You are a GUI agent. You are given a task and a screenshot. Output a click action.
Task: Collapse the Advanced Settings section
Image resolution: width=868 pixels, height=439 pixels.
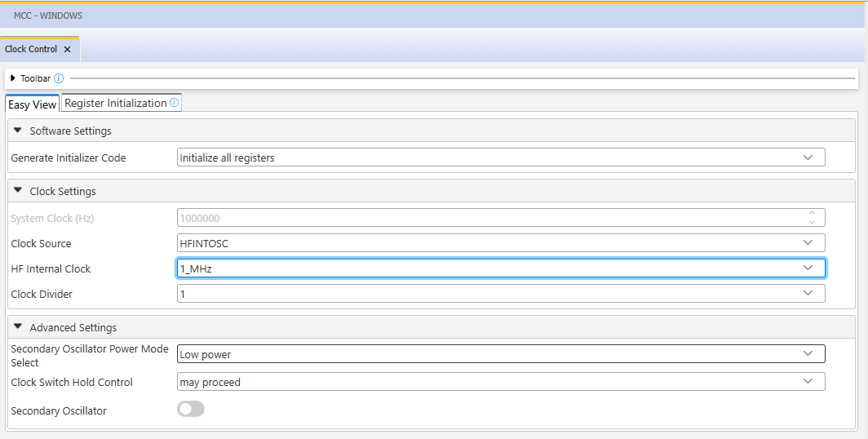pos(18,327)
